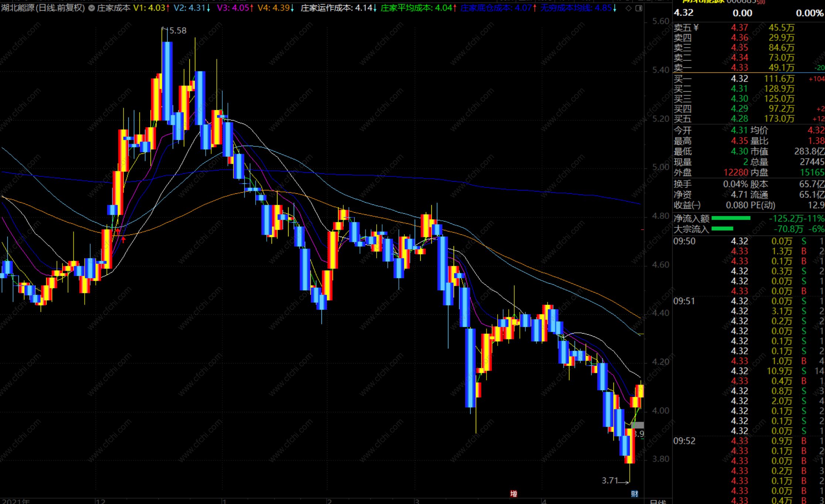Click the diamond icon in chart header
This screenshot has height=504, width=825.
tap(629, 8)
